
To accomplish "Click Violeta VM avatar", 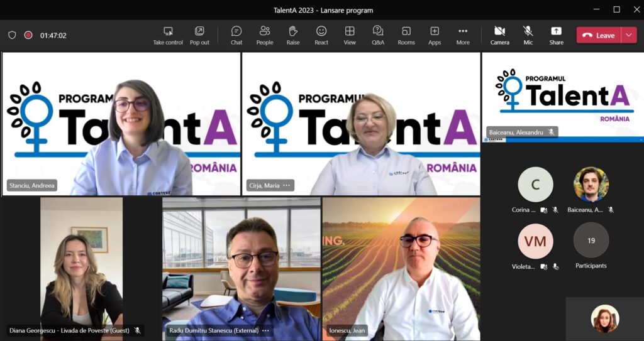I will click(x=535, y=241).
